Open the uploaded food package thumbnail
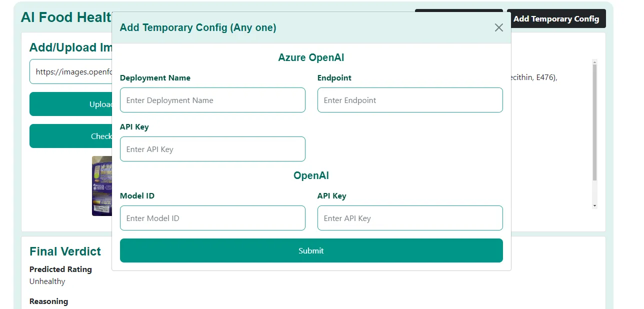The width and height of the screenshot is (644, 309). (101, 186)
